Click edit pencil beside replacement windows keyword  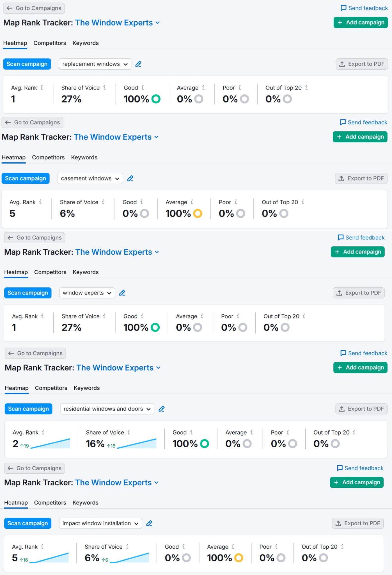point(138,64)
